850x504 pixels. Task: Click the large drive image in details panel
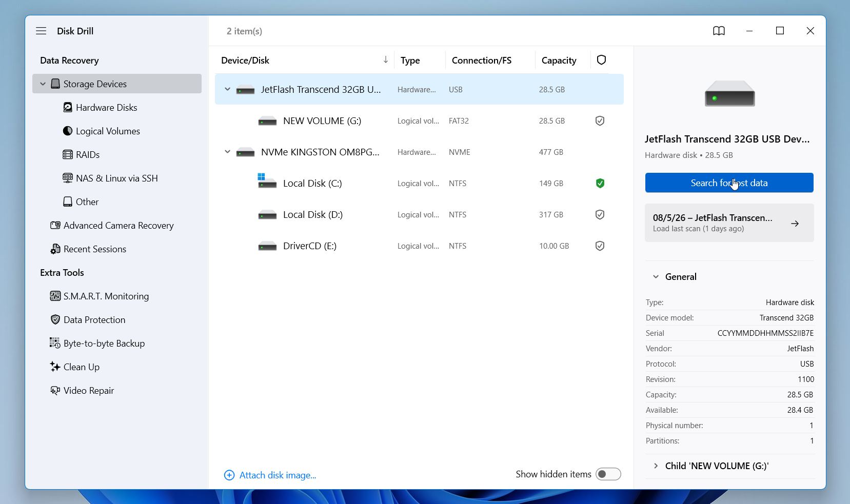pyautogui.click(x=729, y=93)
